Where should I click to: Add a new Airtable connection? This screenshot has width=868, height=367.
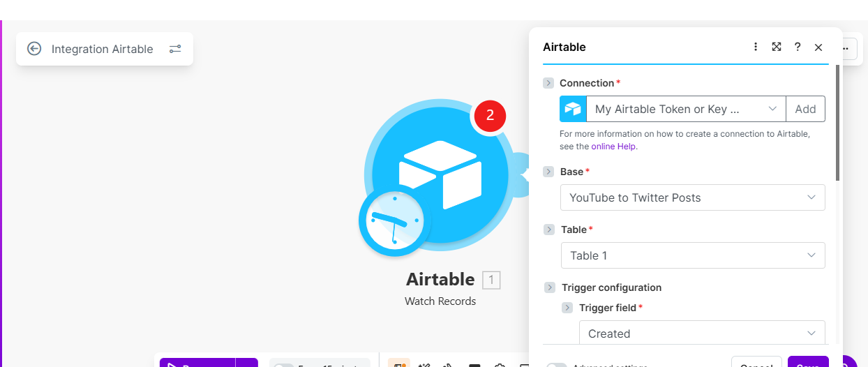click(x=805, y=109)
